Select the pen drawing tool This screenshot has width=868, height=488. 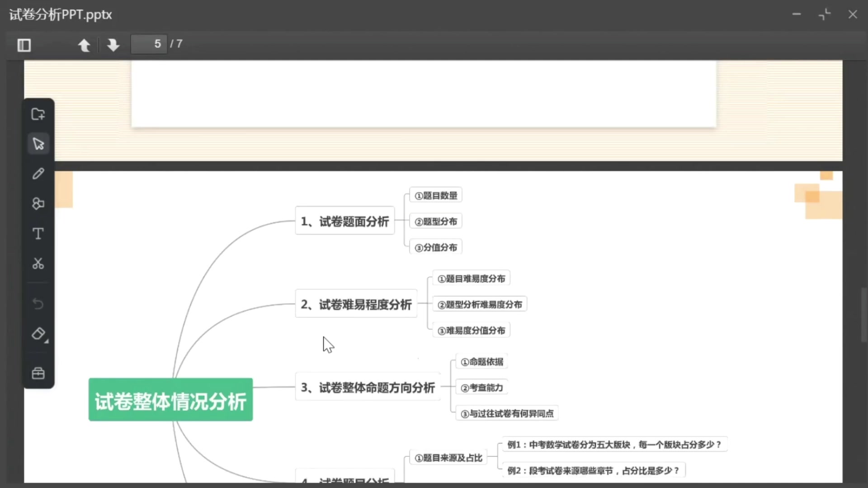(38, 174)
